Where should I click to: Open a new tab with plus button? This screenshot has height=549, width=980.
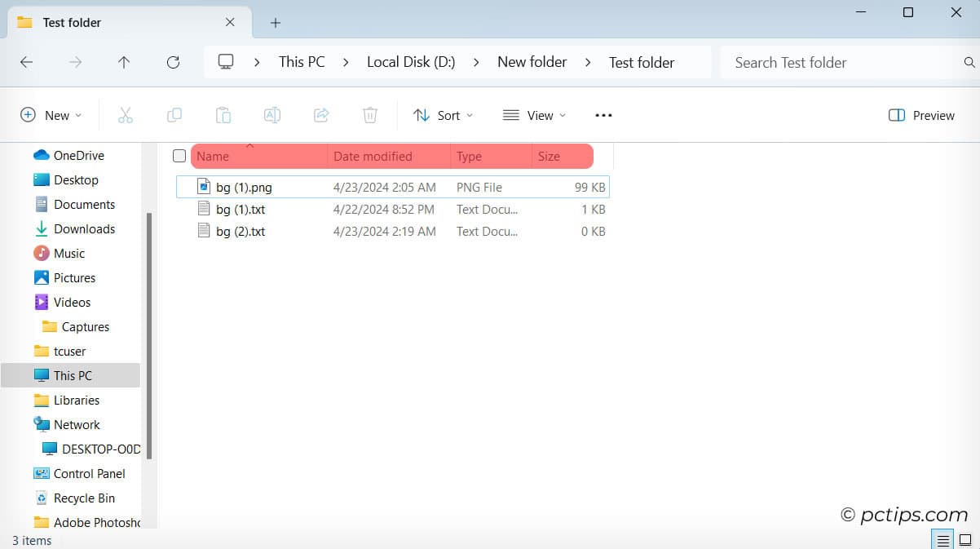[276, 23]
